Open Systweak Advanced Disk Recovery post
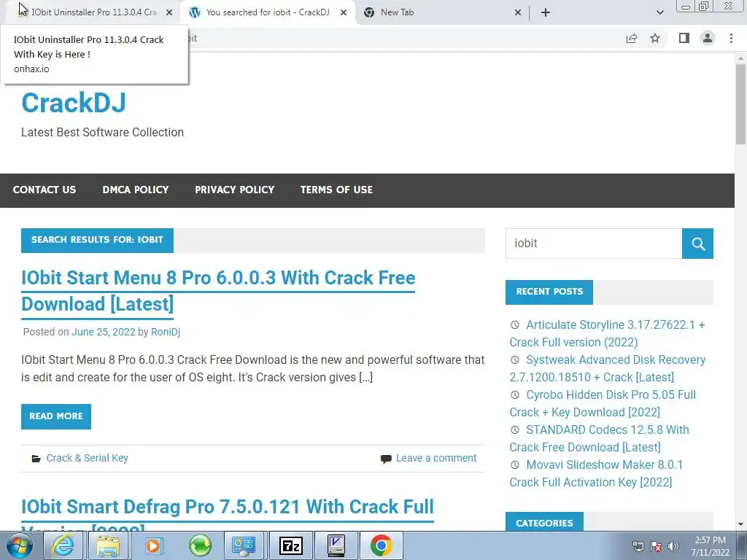747x560 pixels. click(x=608, y=368)
